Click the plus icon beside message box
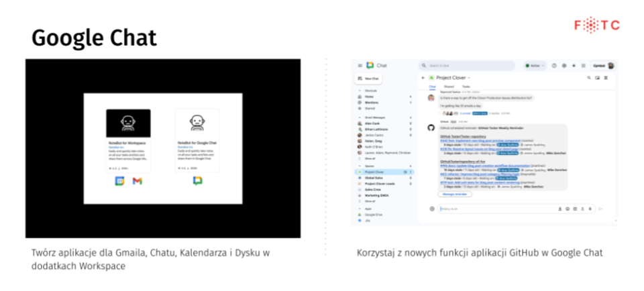644x291 pixels. [432, 209]
